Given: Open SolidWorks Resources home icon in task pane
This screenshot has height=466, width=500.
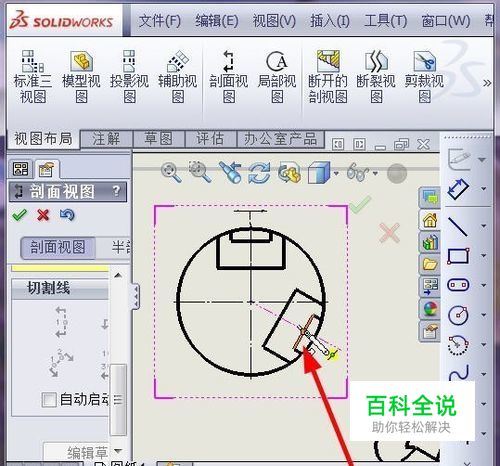Looking at the screenshot, I should (430, 220).
